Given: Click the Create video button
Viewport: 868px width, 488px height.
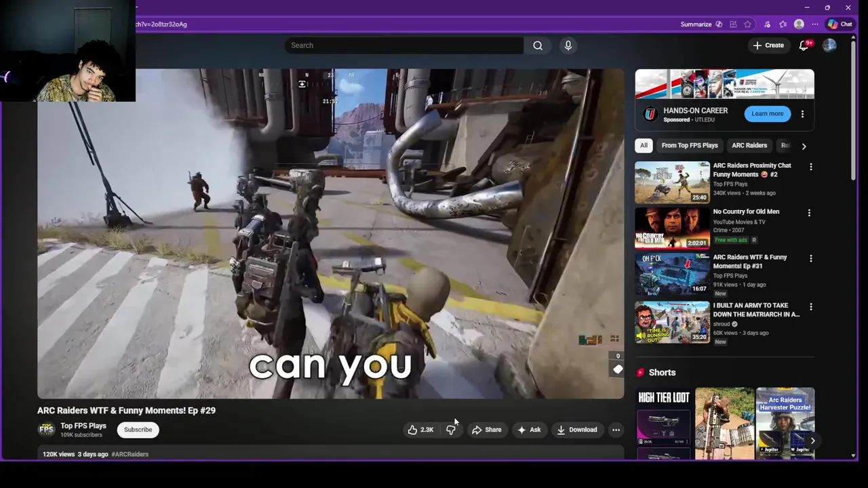Looking at the screenshot, I should click(x=768, y=45).
